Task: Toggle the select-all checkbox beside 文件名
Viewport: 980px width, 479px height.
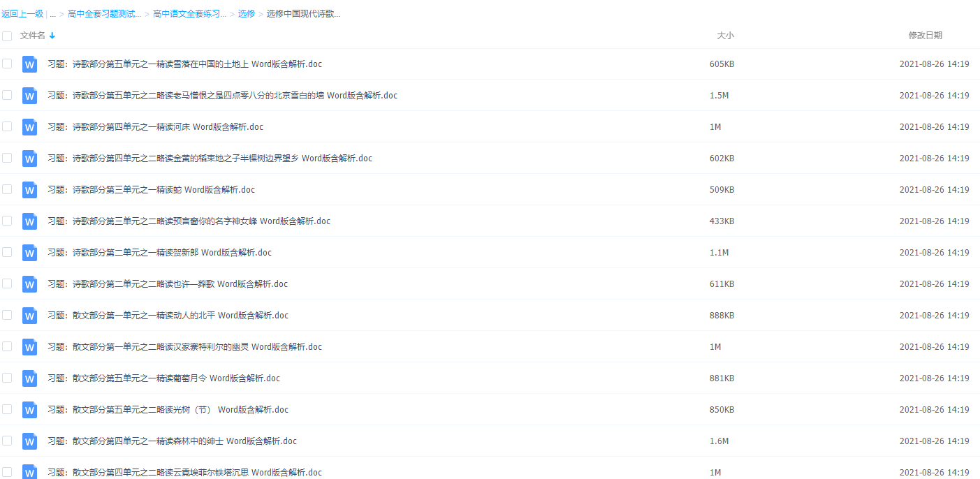Action: pos(7,36)
